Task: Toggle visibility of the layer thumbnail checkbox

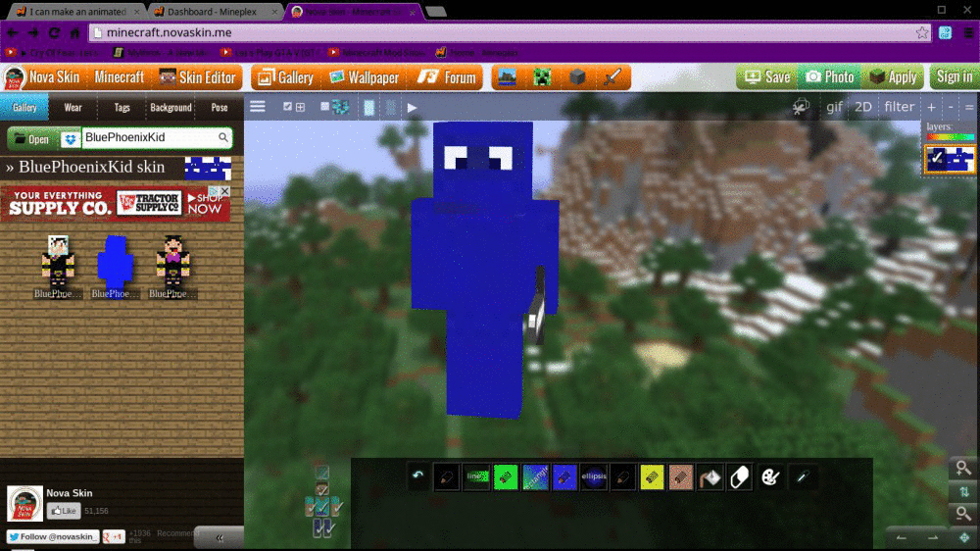Action: [x=937, y=158]
